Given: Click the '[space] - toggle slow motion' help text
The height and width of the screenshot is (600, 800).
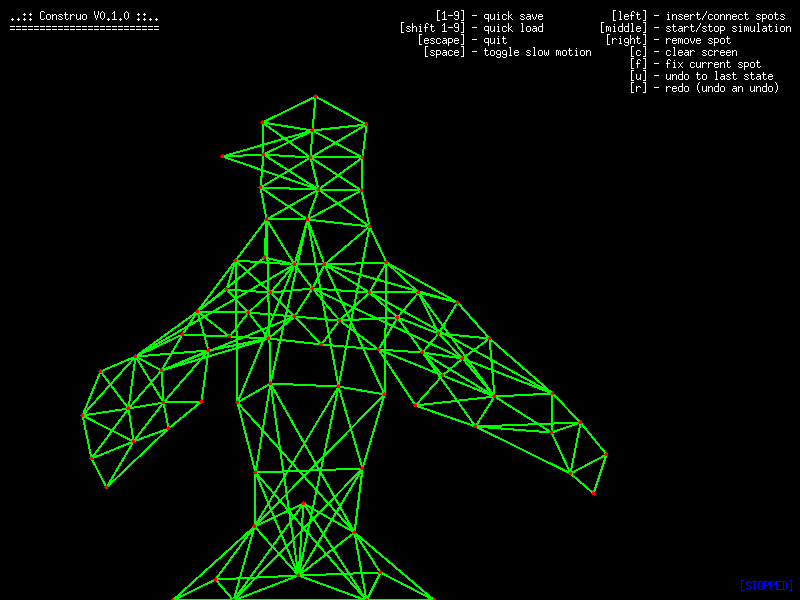Looking at the screenshot, I should pos(507,53).
